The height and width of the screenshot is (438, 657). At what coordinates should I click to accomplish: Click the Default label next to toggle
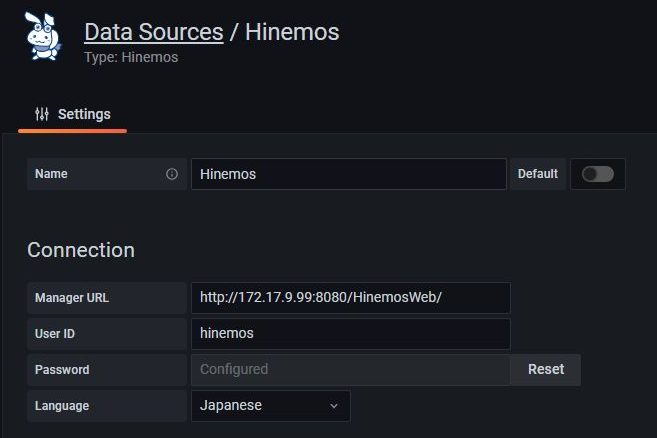[x=538, y=174]
